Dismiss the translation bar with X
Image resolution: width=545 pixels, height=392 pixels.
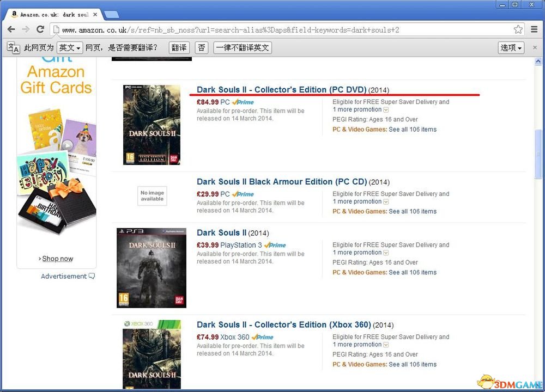535,47
